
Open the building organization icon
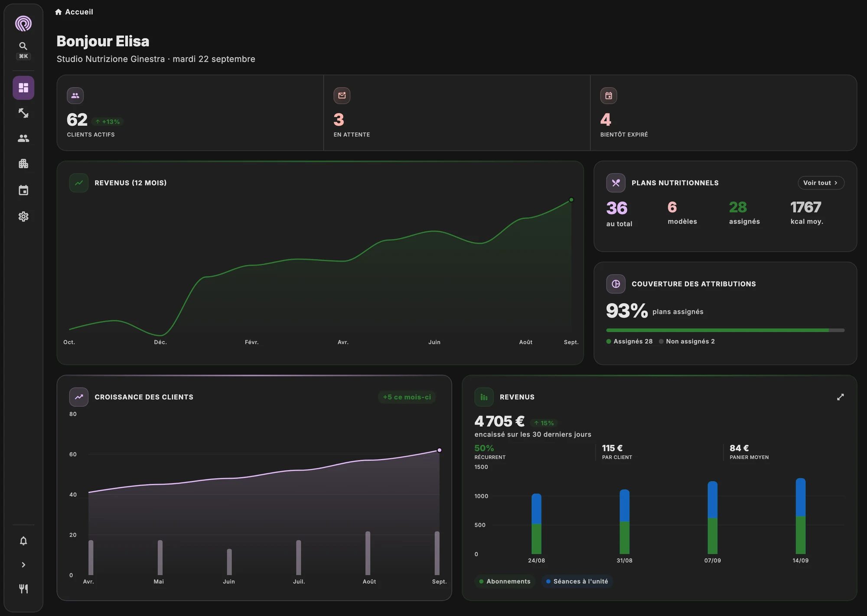click(23, 164)
